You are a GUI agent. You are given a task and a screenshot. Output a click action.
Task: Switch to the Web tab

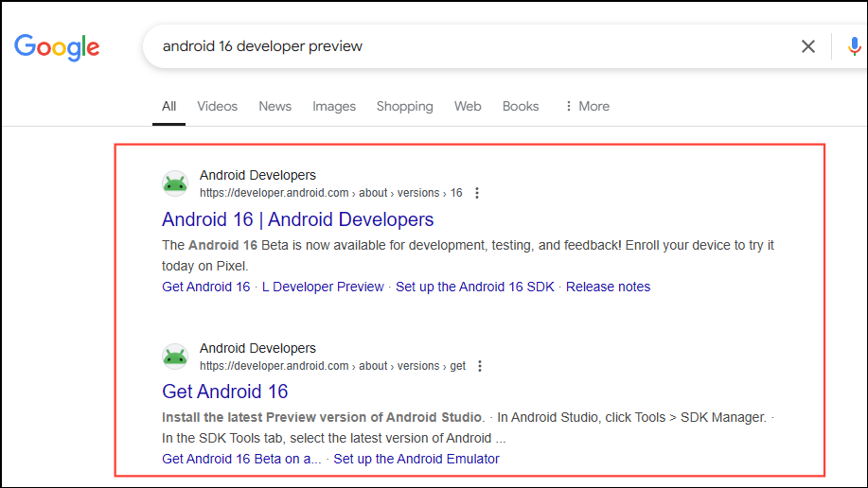pos(468,106)
